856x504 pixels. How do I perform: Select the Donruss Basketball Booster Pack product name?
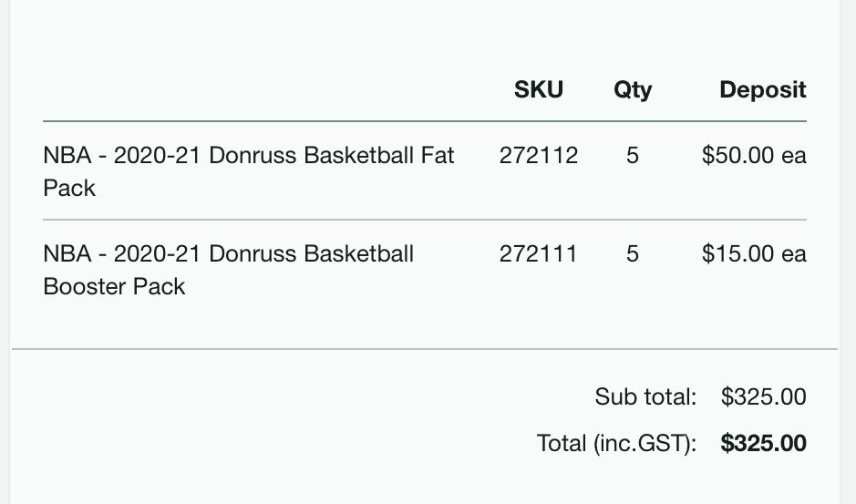(x=228, y=270)
